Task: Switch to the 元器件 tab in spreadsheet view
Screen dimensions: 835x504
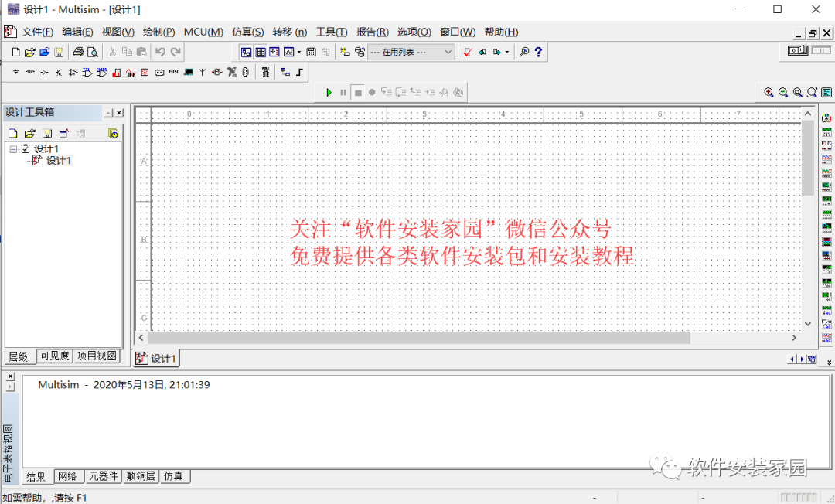Action: [x=103, y=476]
